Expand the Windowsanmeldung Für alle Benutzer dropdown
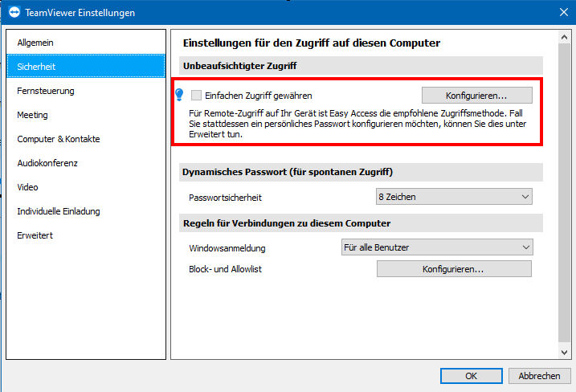The width and height of the screenshot is (576, 392). click(437, 247)
